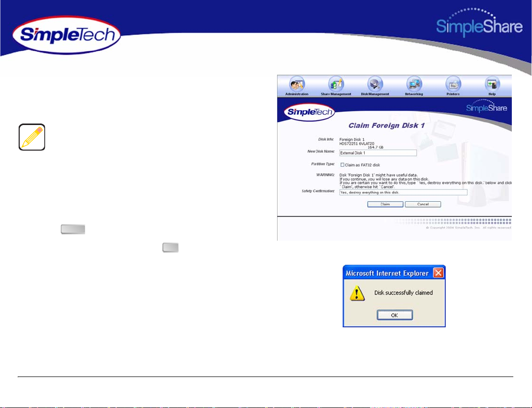Screen dimensions: 532x408
Task: Close the Microsoft Internet Explorer dialog
Action: point(438,273)
